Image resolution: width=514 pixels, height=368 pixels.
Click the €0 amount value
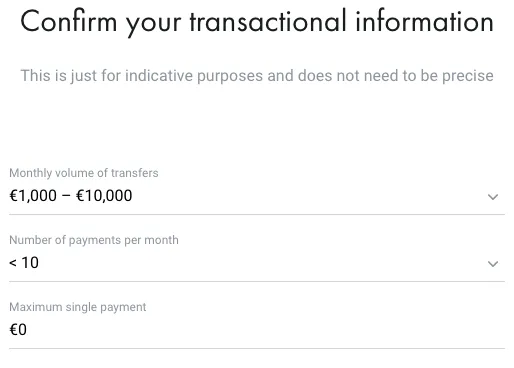pyautogui.click(x=18, y=330)
